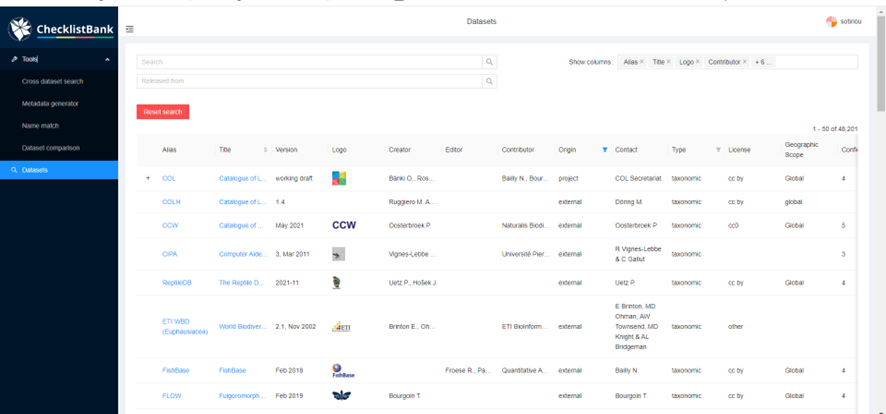
Task: Click the 'other' license cell
Action: click(736, 326)
